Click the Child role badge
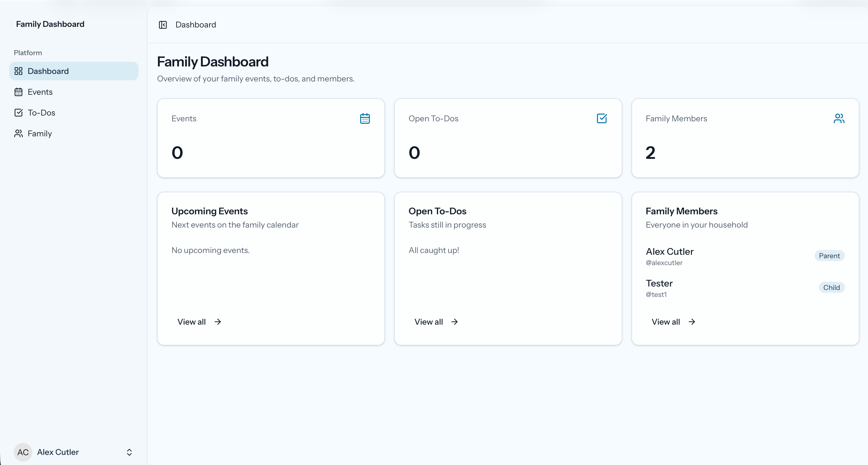 pyautogui.click(x=831, y=287)
